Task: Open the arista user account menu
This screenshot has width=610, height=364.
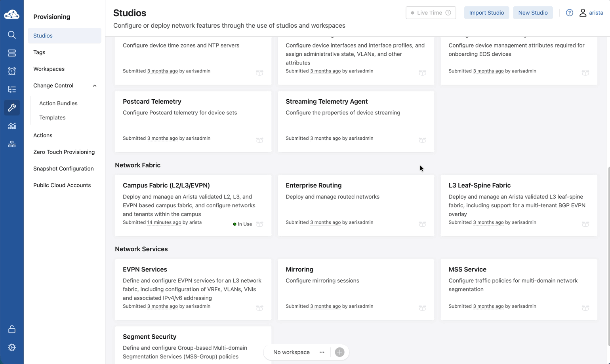Action: point(591,13)
